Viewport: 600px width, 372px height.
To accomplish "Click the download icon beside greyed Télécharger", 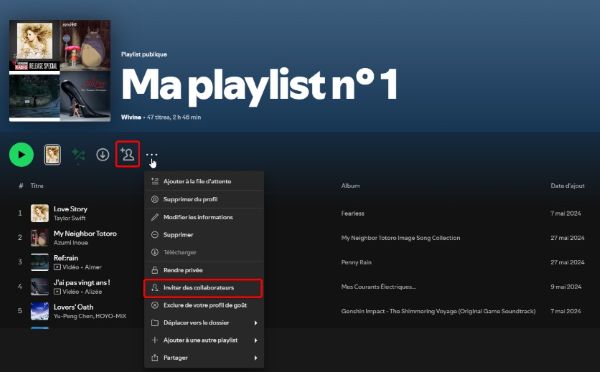I will (x=155, y=252).
